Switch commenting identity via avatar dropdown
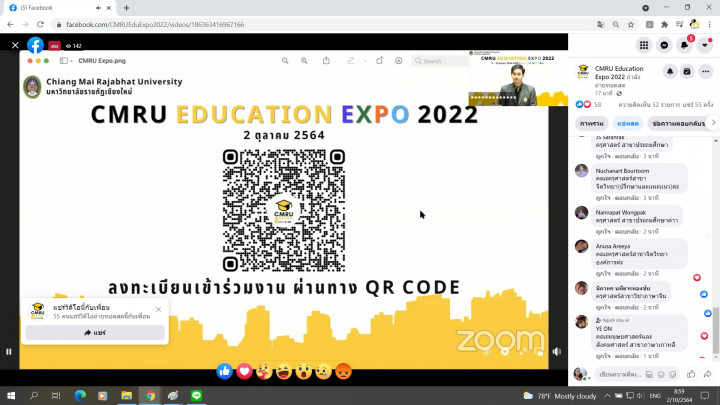Viewport: 720px width, 405px height. pyautogui.click(x=580, y=374)
